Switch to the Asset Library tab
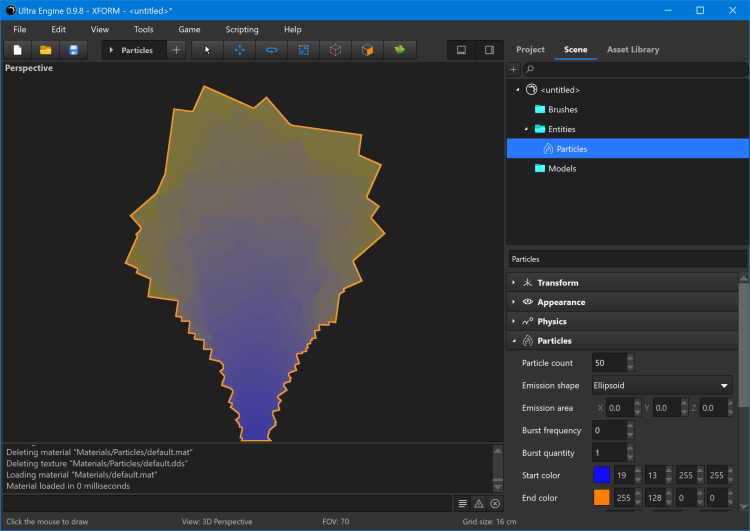 tap(633, 49)
